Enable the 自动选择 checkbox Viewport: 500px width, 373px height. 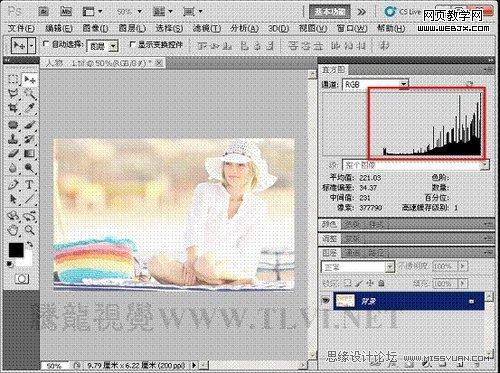[x=46, y=44]
